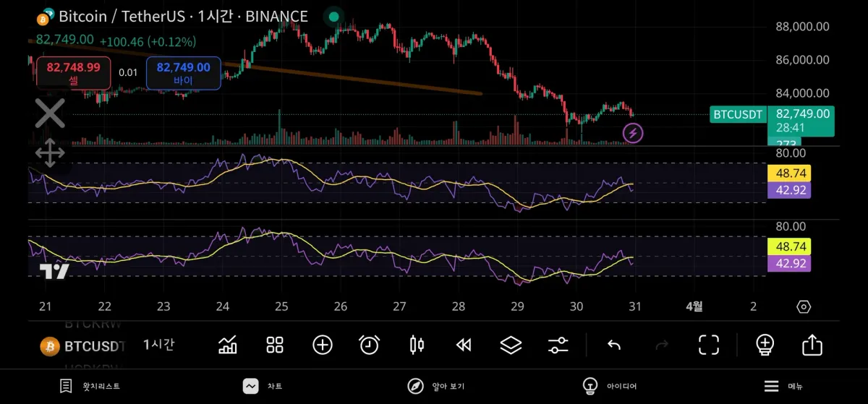Open the object tree layers icon
Screen dimensions: 868x404
[x=511, y=345]
